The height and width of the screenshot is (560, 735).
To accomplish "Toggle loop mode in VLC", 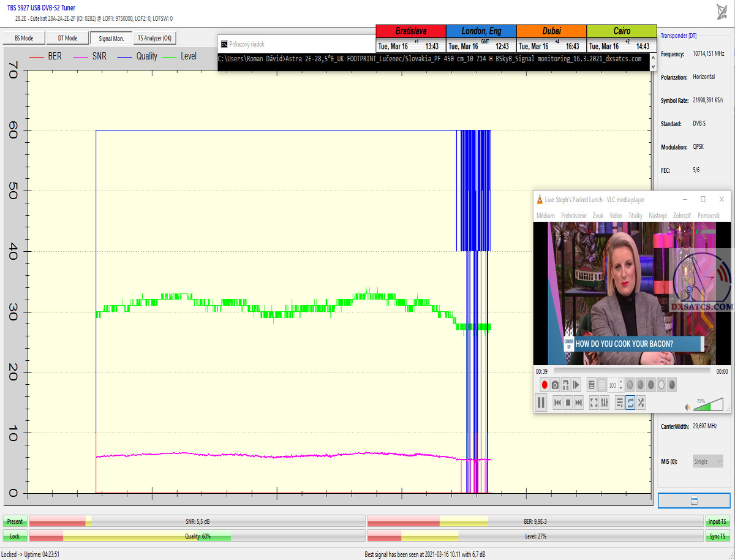I will pyautogui.click(x=630, y=403).
